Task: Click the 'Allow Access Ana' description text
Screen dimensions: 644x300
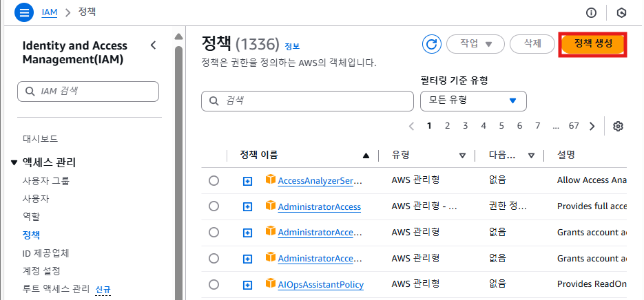Action: (x=592, y=180)
